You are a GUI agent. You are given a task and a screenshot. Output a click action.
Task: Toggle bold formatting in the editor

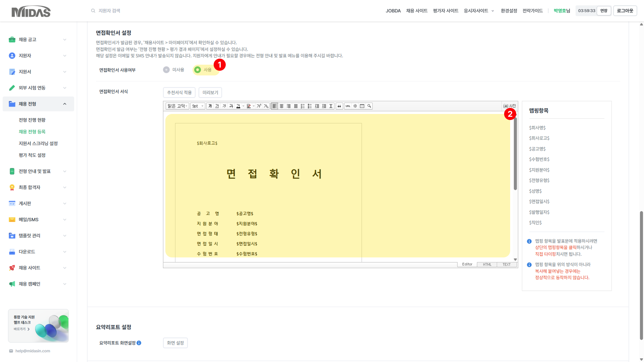point(210,106)
